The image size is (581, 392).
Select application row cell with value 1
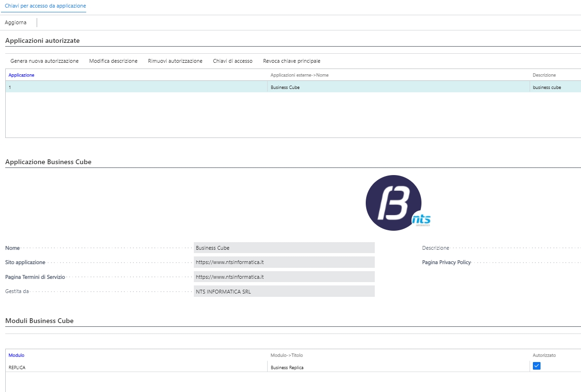point(136,87)
